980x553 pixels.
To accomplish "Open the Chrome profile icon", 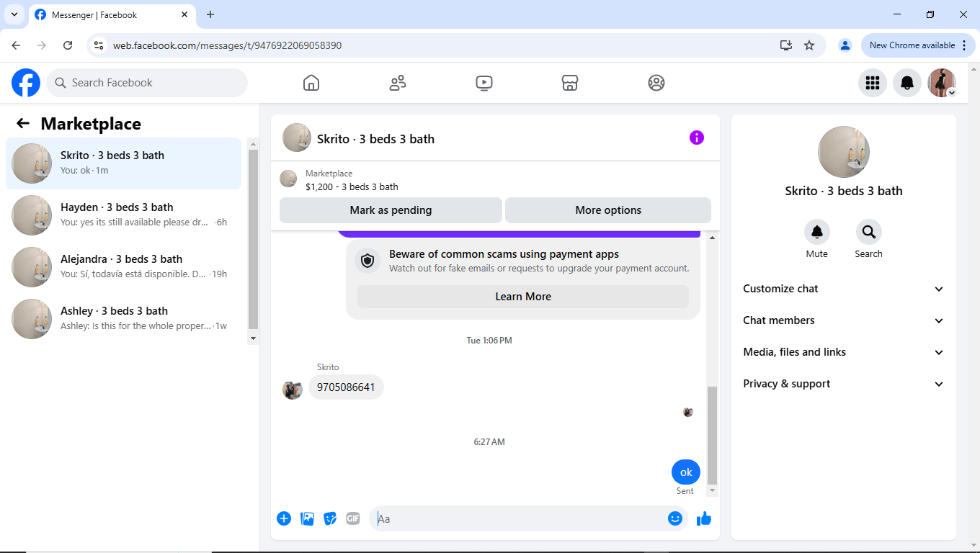I will click(845, 45).
